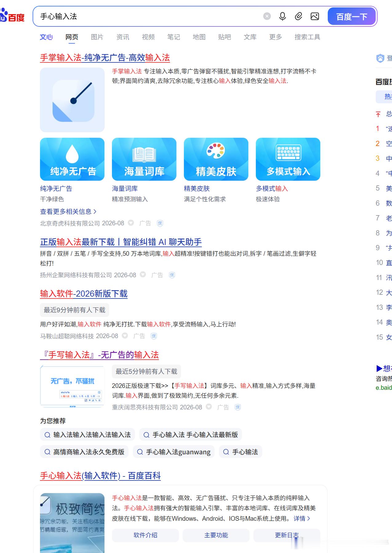Switch to the 笔记 tab

(174, 37)
